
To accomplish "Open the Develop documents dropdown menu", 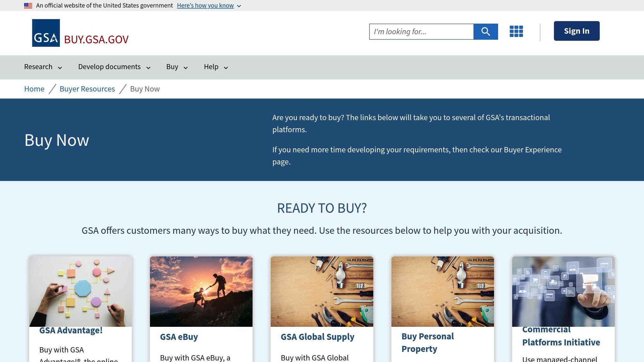I will click(x=114, y=67).
